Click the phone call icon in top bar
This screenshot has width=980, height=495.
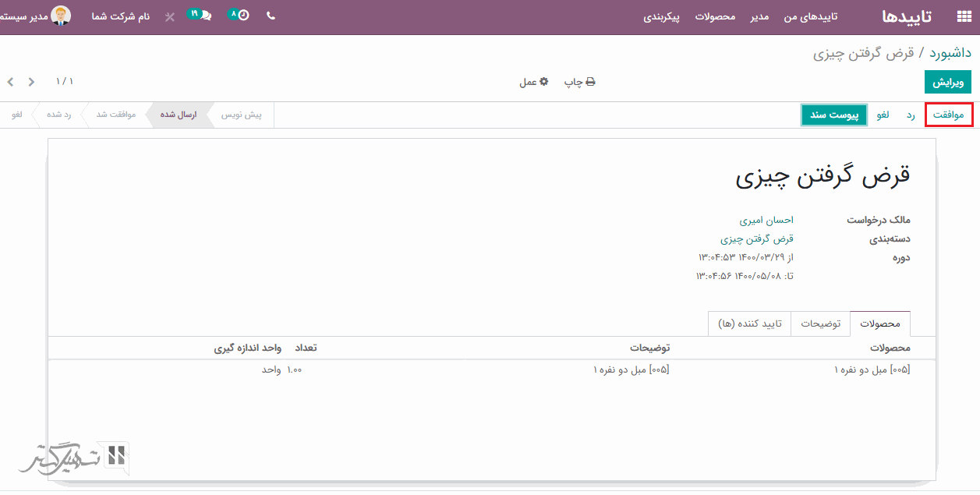[271, 16]
